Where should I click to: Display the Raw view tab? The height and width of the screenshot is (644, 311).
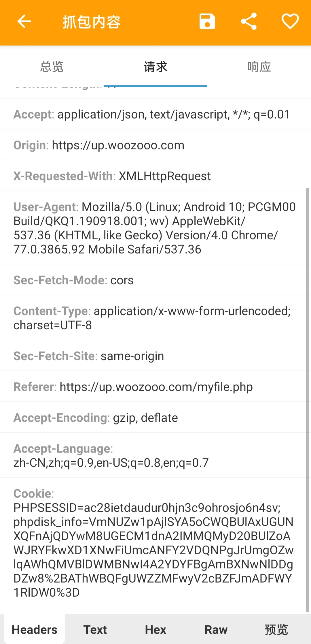pos(216,630)
